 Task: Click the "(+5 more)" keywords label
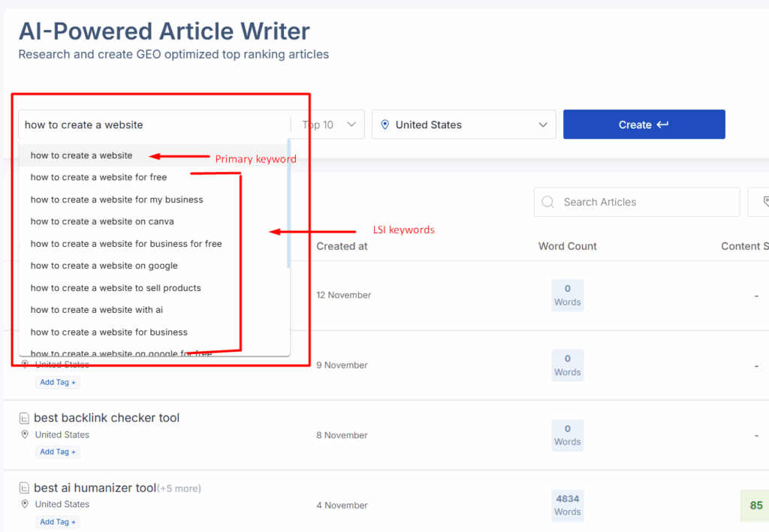point(179,488)
